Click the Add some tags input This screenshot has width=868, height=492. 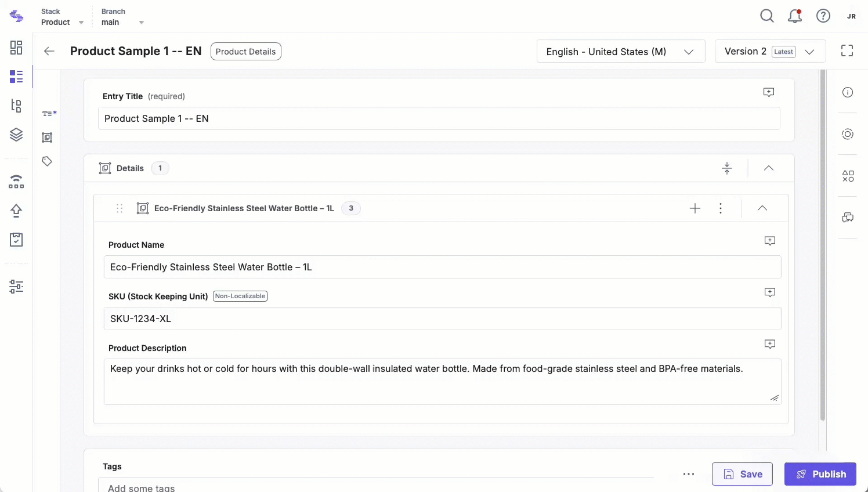[x=376, y=485]
